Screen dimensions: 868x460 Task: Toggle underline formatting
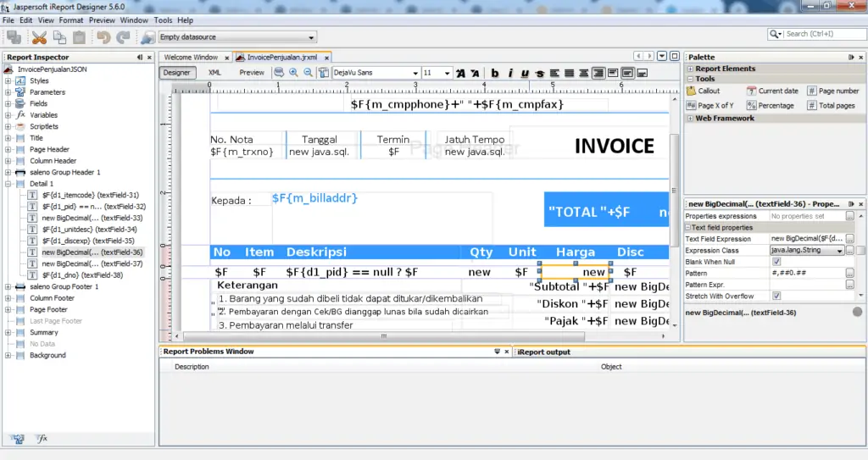coord(525,73)
